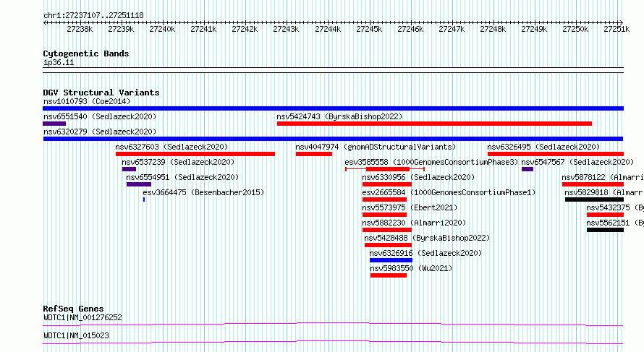Click the 27245k ruler tick label

point(369,30)
